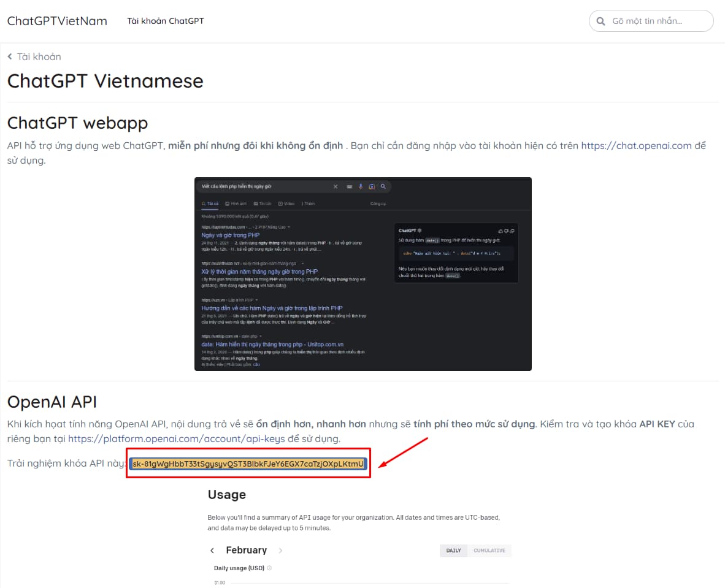This screenshot has width=725, height=588.
Task: Focus the Gõ một tin nhắn search field
Action: (651, 21)
